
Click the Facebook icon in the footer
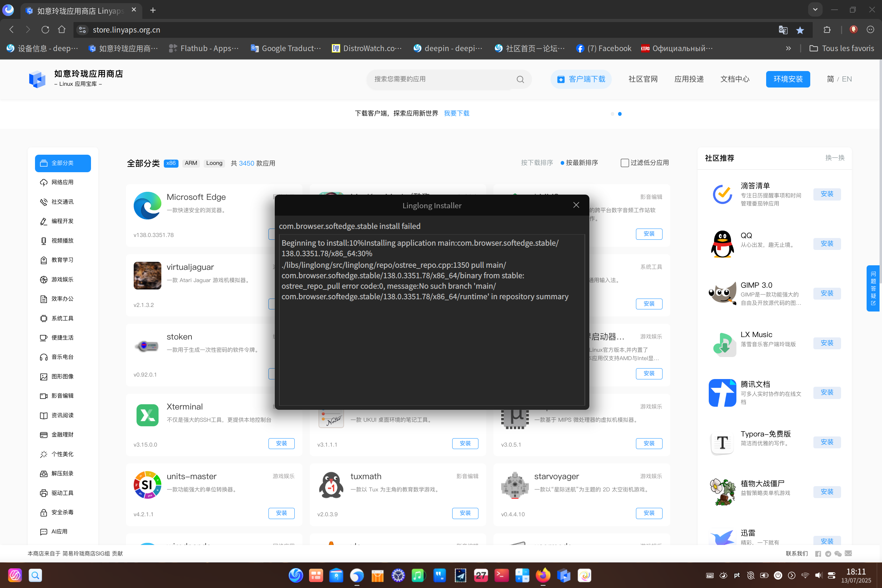tap(818, 553)
